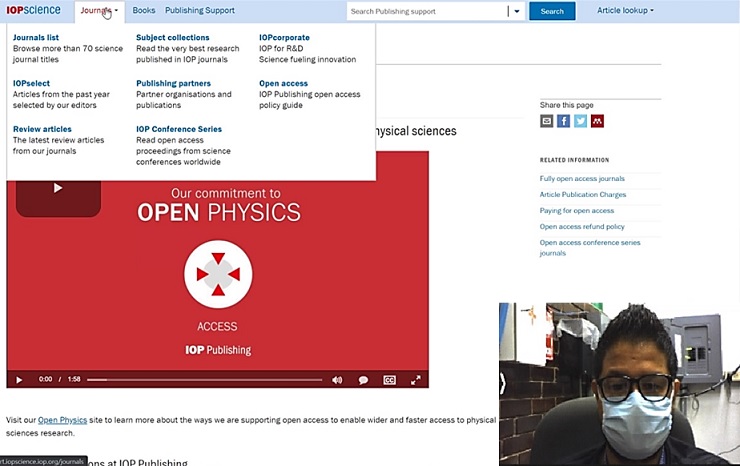Click the IOPscience logo

(33, 11)
